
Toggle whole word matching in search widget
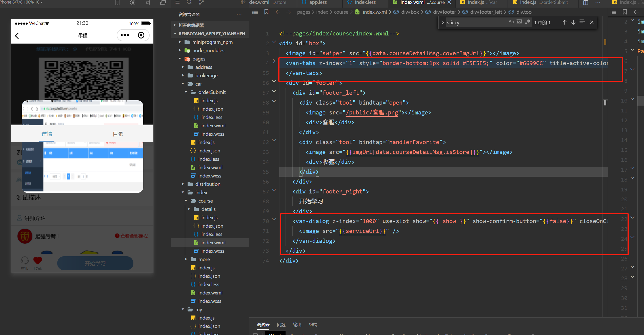coord(519,22)
